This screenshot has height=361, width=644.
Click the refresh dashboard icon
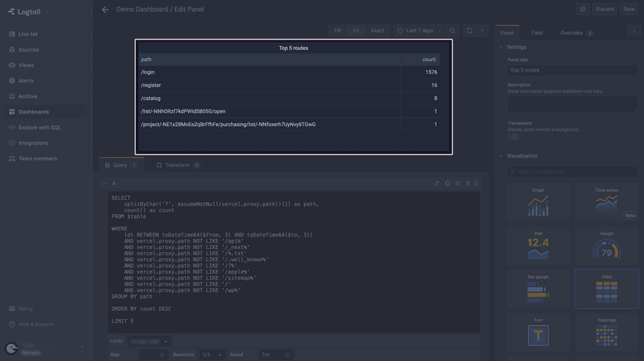[x=470, y=31]
